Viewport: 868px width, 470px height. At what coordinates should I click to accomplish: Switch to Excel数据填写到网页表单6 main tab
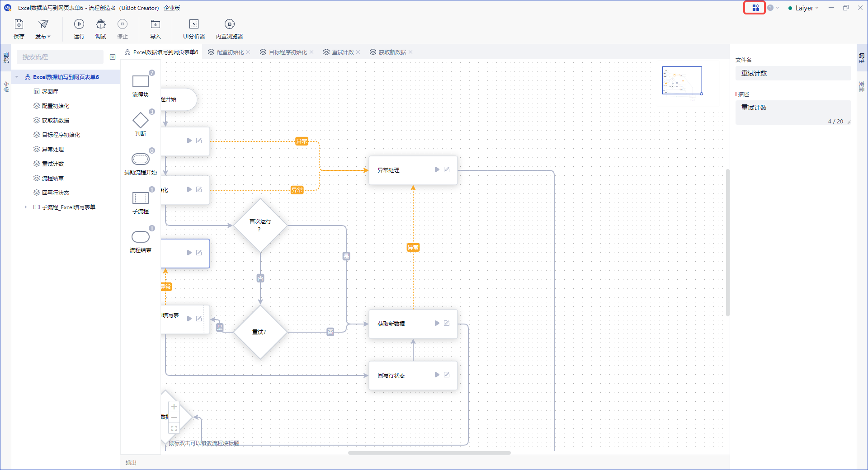point(161,52)
